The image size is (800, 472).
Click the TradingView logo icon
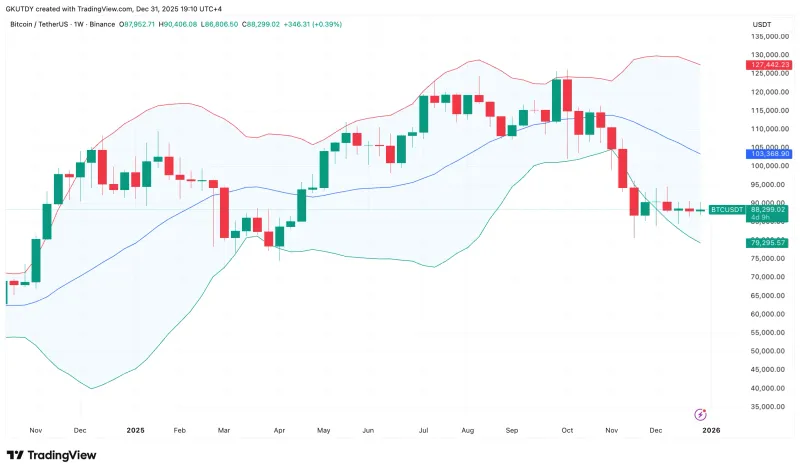(x=17, y=455)
